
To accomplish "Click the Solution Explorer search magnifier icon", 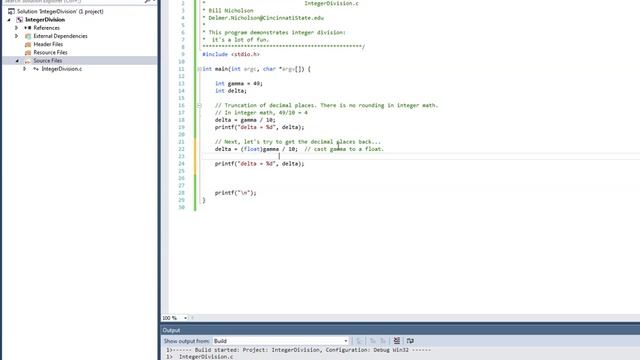I will (x=147, y=1).
